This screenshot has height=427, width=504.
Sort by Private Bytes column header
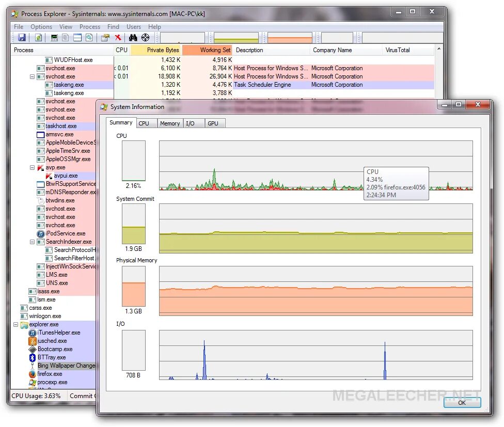point(156,50)
